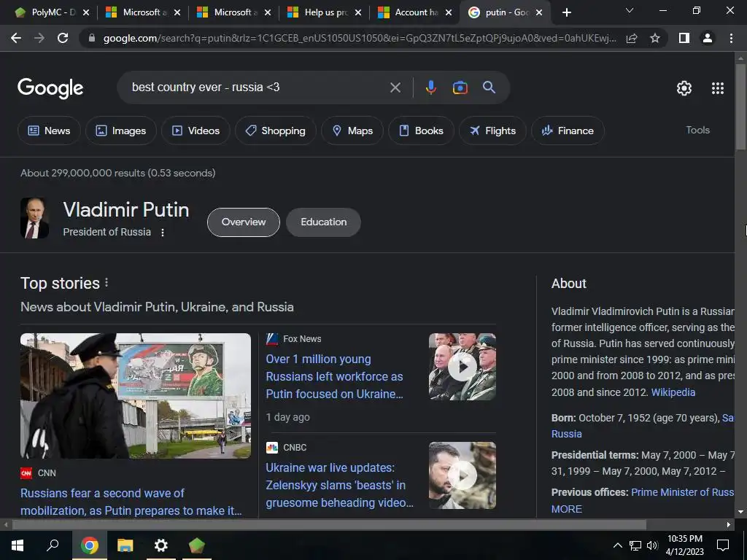Switch to the Help us protect tab

(x=325, y=12)
